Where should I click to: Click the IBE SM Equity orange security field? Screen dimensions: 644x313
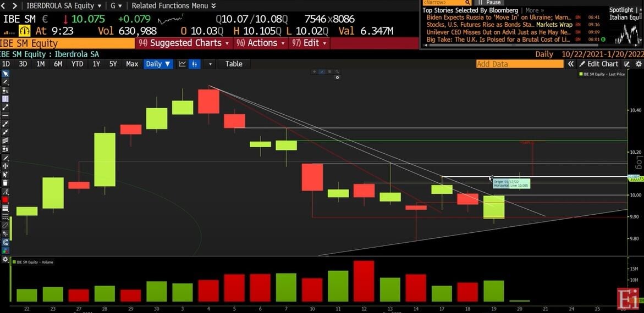coord(67,43)
